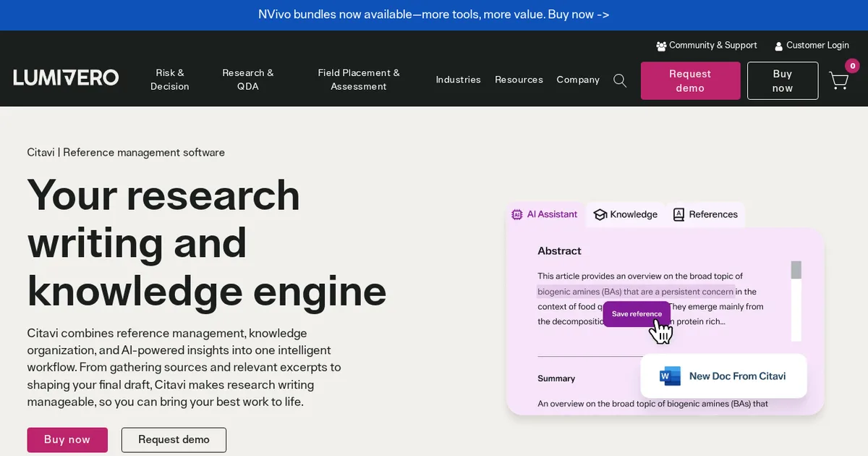Click the abstract panel scrollbar thumb
Viewport: 868px width, 456px height.
[x=796, y=270]
